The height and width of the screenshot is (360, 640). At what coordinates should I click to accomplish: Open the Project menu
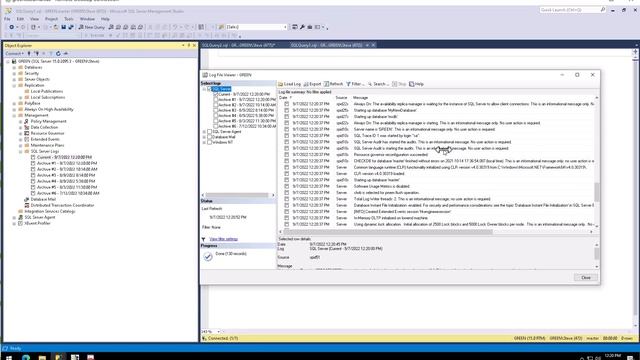51,19
